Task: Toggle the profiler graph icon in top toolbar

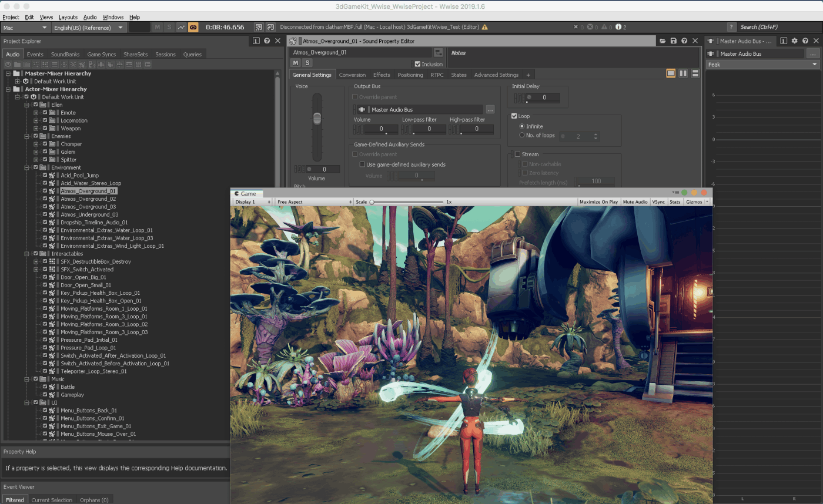Action: (x=181, y=27)
